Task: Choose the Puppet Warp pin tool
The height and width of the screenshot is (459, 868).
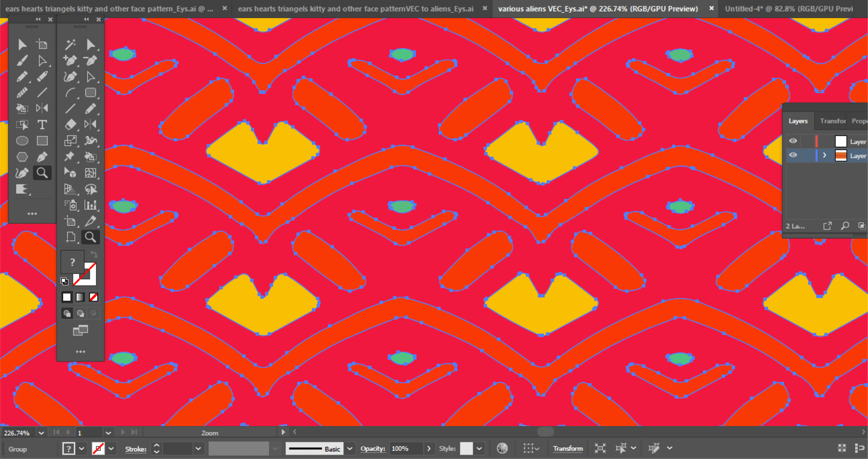Action: tap(71, 157)
